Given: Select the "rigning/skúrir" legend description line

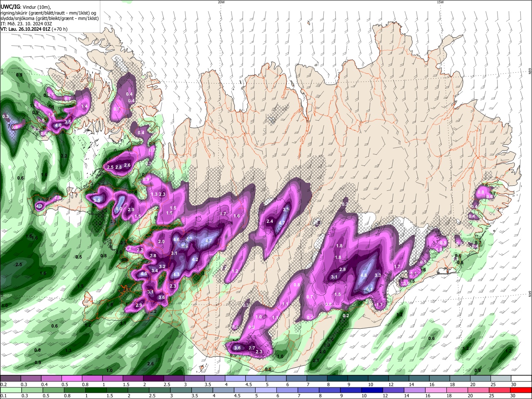Looking at the screenshot, I should 48,12.
